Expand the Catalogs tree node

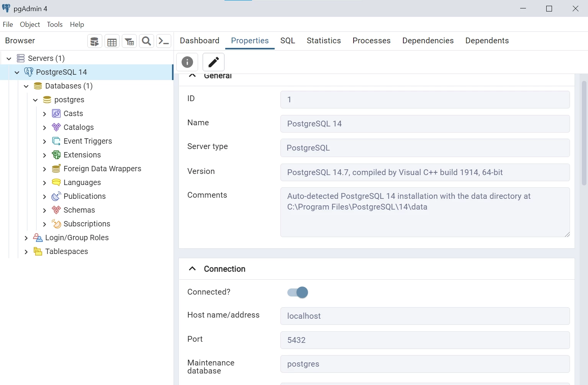pyautogui.click(x=44, y=128)
